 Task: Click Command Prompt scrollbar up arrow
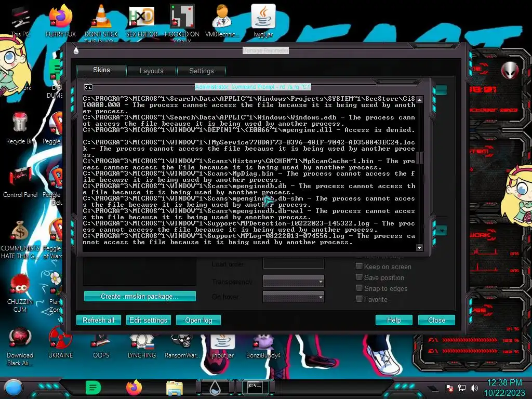[x=419, y=99]
